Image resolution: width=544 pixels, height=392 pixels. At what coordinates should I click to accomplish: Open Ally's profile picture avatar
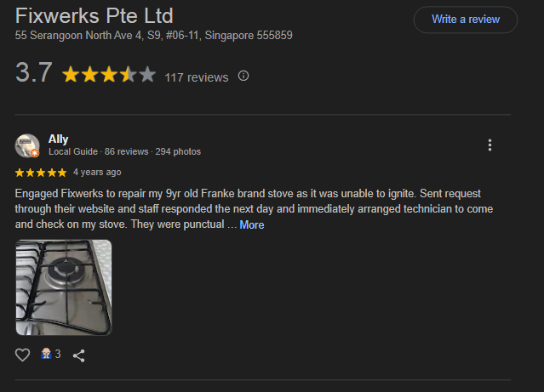(x=27, y=145)
